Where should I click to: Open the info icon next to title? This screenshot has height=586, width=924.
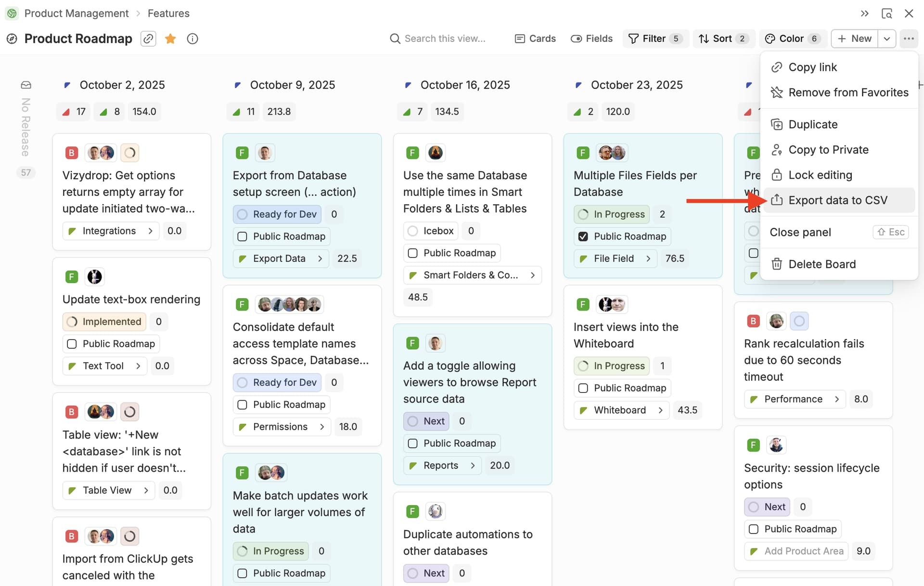tap(192, 39)
